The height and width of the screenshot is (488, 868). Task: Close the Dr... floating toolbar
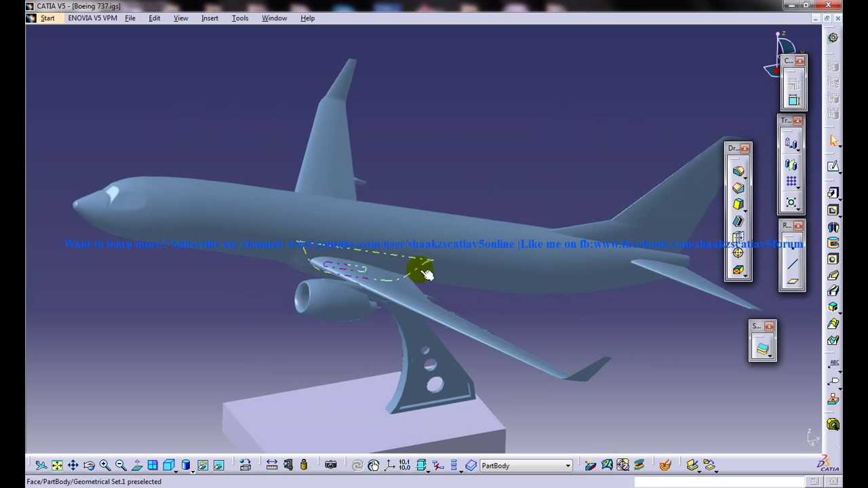(x=745, y=148)
